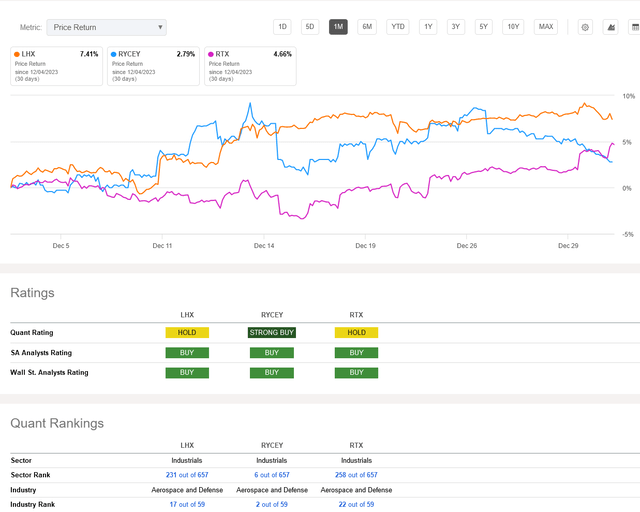Select the 6M time range
The image size is (640, 512).
[x=367, y=27]
